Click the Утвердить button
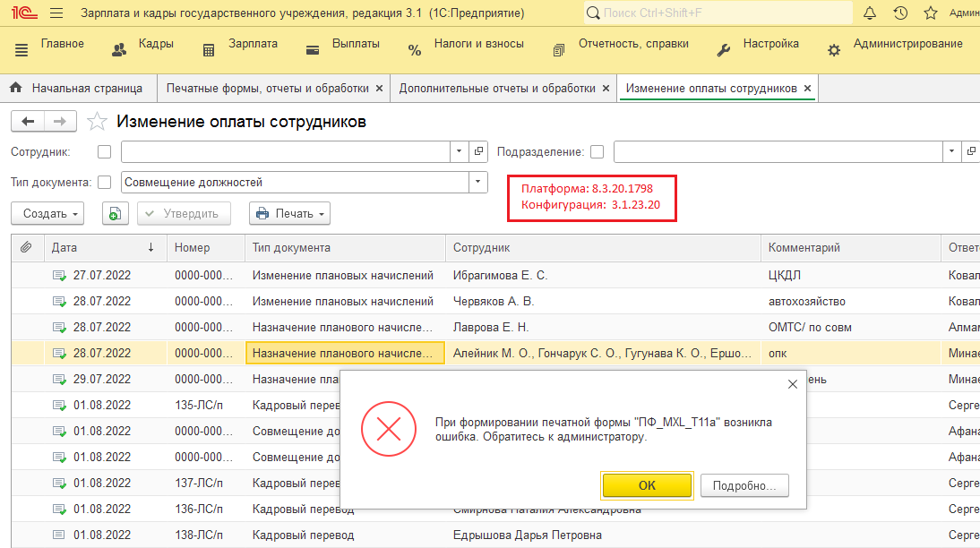The image size is (980, 548). click(x=184, y=214)
